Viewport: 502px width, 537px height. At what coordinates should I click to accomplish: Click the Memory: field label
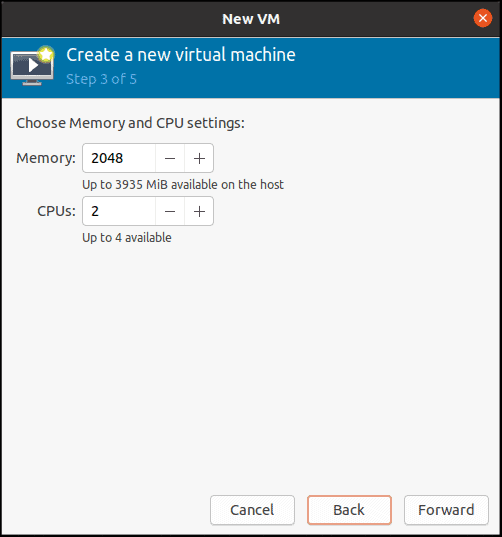[x=46, y=158]
